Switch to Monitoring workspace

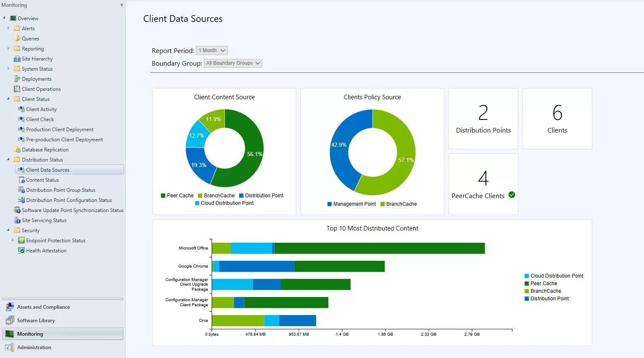[63, 334]
